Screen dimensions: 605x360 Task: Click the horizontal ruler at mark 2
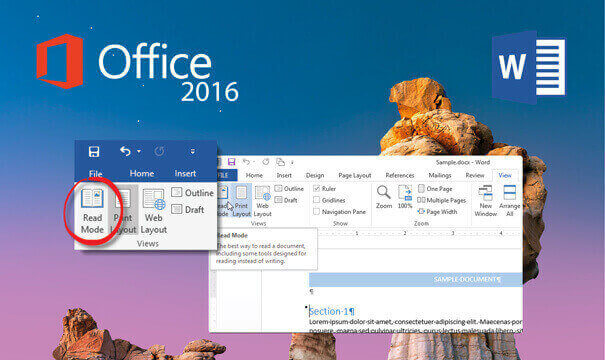pos(405,233)
